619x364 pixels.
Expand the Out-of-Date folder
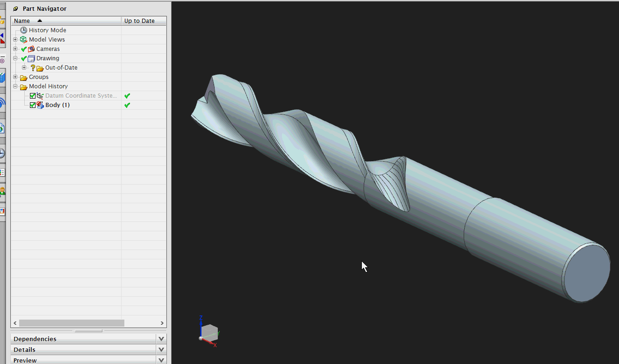pos(24,68)
